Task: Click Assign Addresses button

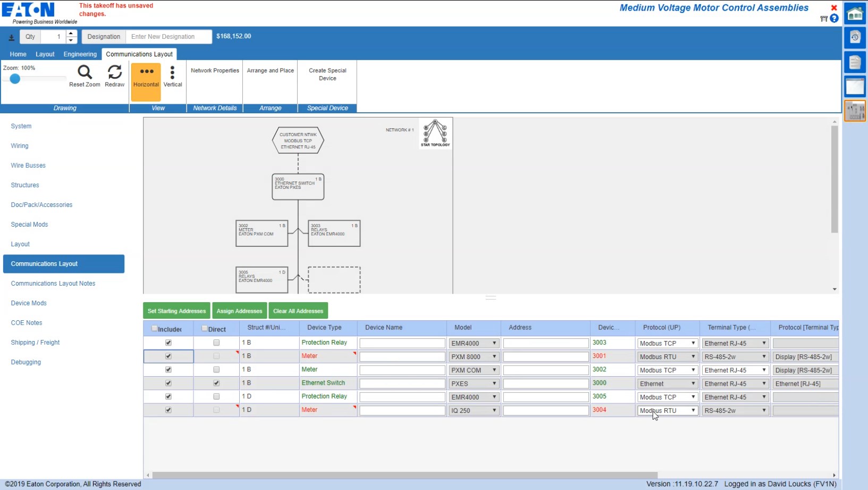Action: point(239,311)
